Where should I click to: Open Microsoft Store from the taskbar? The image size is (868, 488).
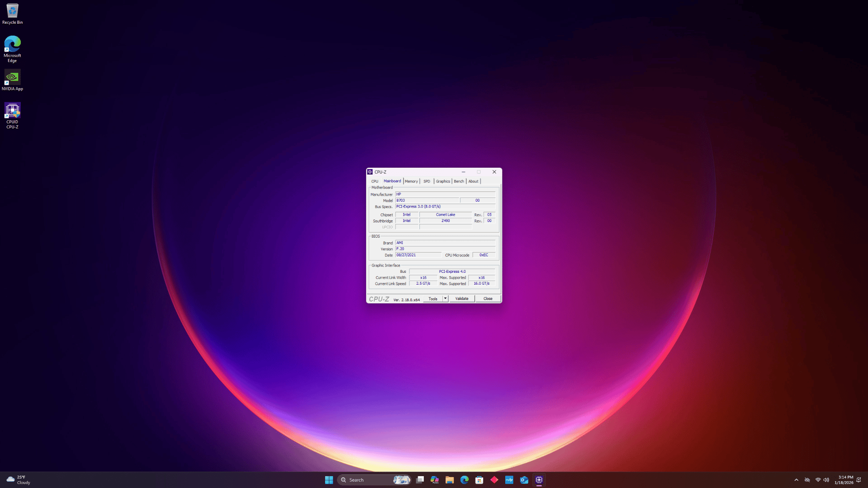[x=479, y=480]
